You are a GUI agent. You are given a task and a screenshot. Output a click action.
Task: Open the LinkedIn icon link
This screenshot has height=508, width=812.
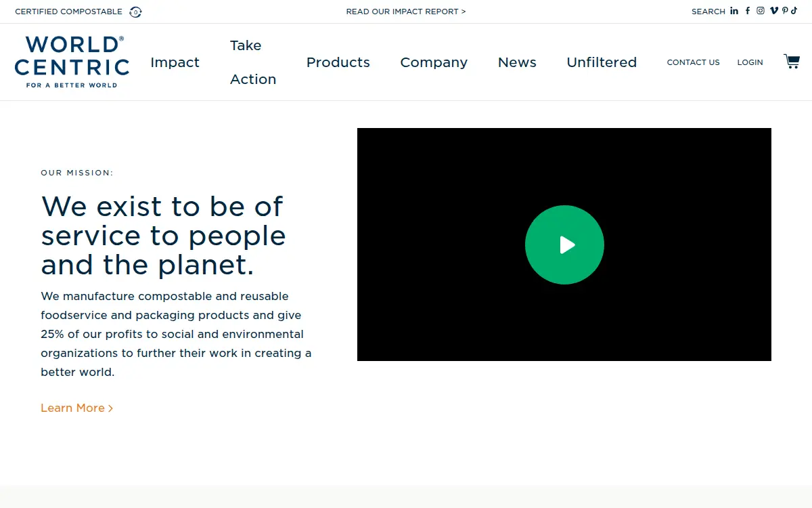pos(734,11)
